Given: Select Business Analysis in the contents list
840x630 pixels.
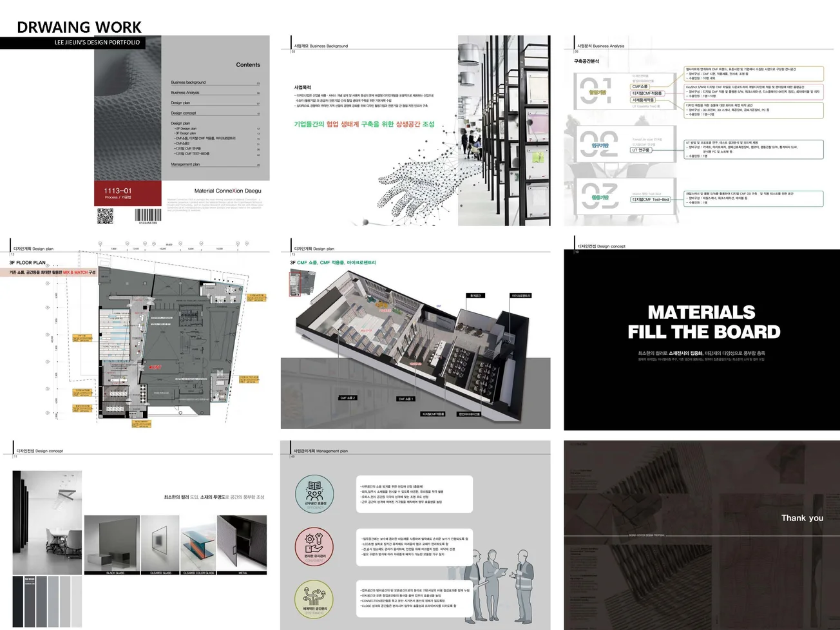Looking at the screenshot, I should (215, 93).
